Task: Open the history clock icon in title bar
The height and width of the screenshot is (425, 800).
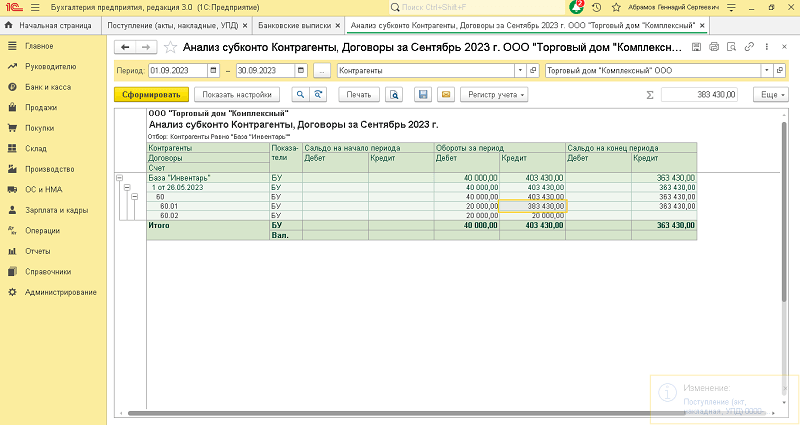Action: pyautogui.click(x=597, y=7)
